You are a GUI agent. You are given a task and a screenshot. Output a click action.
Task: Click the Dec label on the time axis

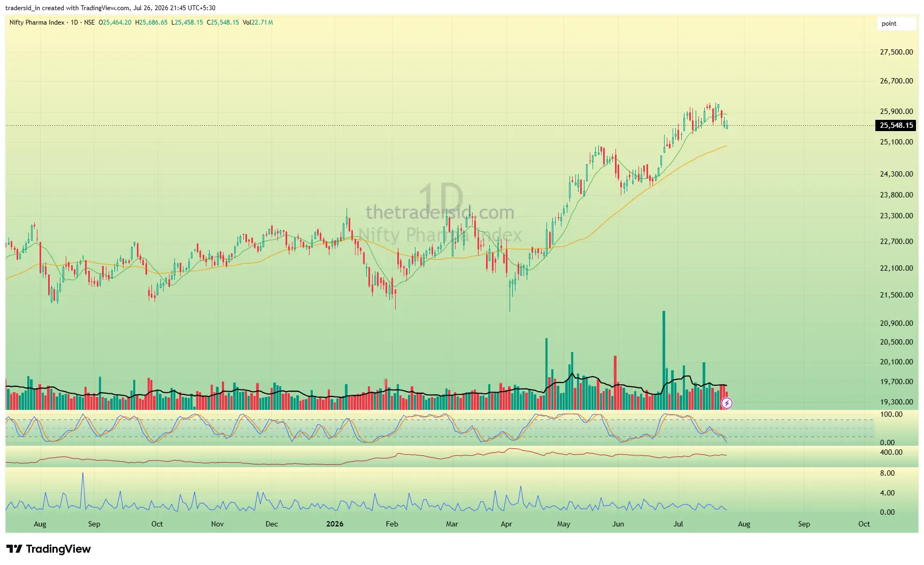(272, 524)
